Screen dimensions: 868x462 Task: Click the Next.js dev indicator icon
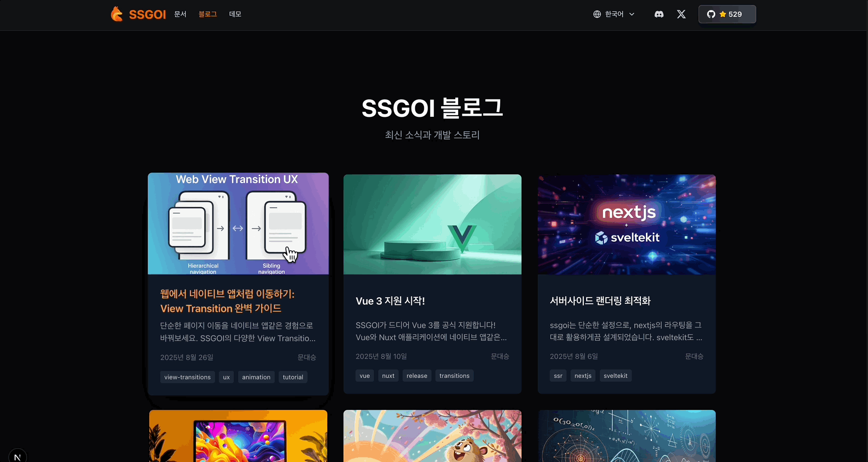click(17, 456)
